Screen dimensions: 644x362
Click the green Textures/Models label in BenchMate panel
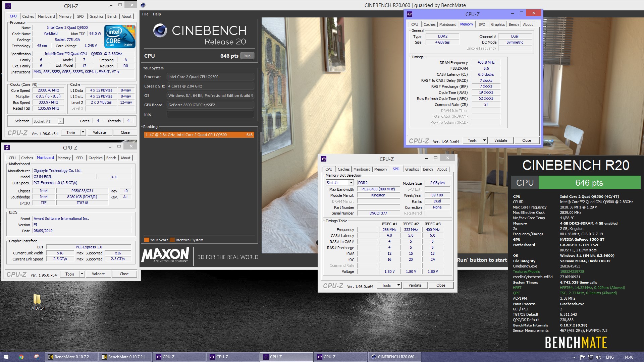(526, 271)
